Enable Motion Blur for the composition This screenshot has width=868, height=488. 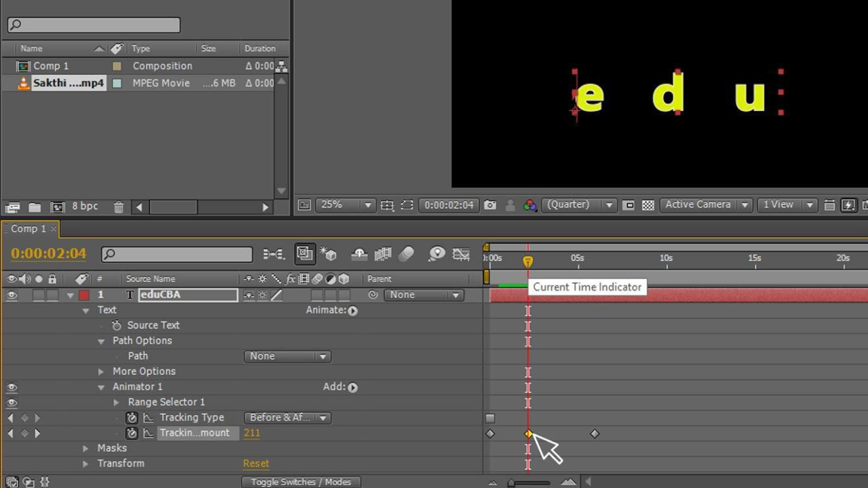[x=406, y=254]
